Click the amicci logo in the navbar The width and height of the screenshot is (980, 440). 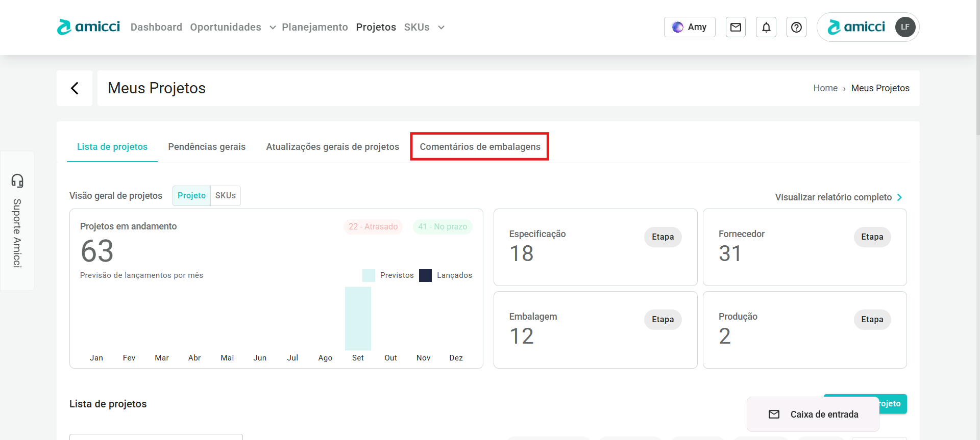pyautogui.click(x=88, y=27)
